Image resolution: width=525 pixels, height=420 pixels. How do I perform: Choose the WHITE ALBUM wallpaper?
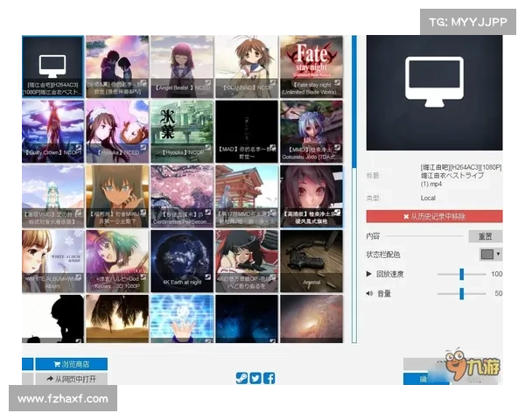pos(52,260)
